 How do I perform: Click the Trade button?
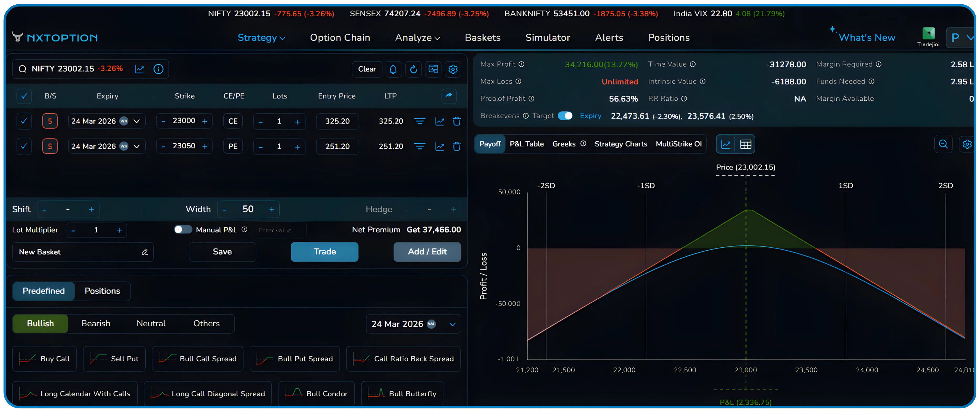324,252
